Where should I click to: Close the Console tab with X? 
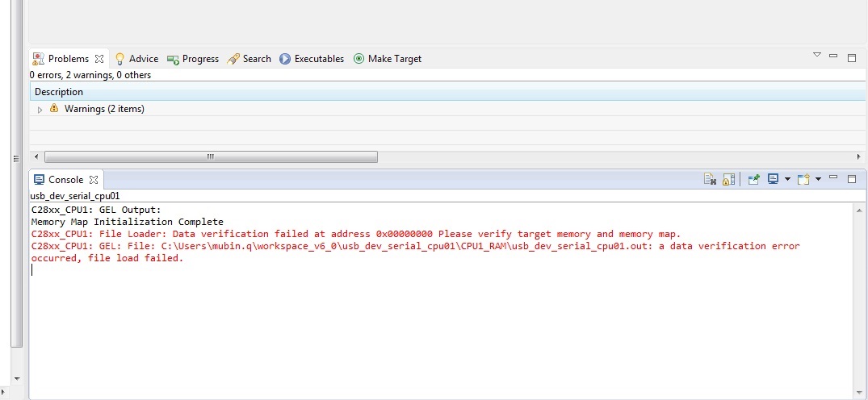[94, 180]
